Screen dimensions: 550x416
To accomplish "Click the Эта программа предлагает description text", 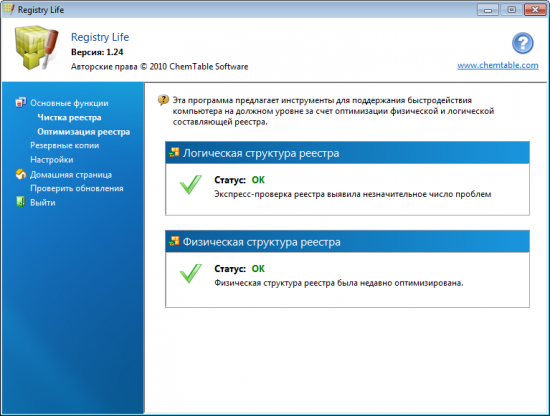I will pyautogui.click(x=333, y=111).
